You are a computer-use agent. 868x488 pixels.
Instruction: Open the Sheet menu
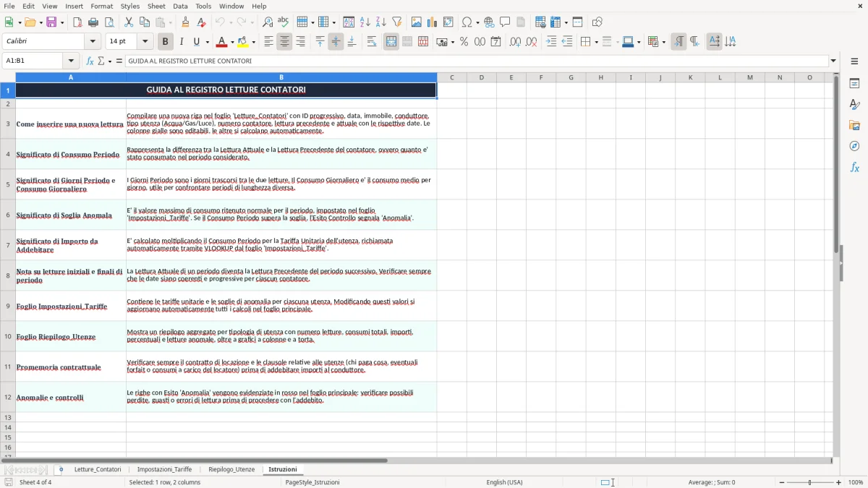(156, 6)
